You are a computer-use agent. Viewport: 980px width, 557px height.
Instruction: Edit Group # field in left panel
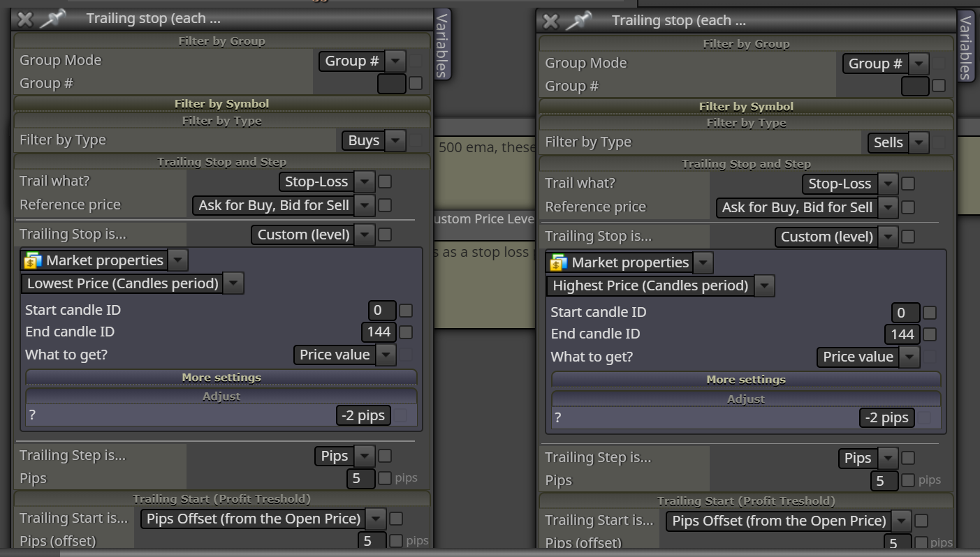tap(391, 84)
